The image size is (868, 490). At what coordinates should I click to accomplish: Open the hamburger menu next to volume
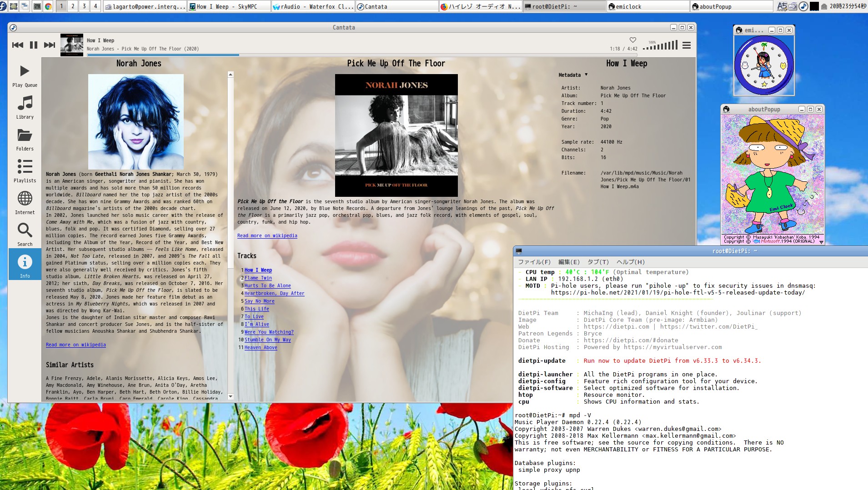click(x=686, y=45)
